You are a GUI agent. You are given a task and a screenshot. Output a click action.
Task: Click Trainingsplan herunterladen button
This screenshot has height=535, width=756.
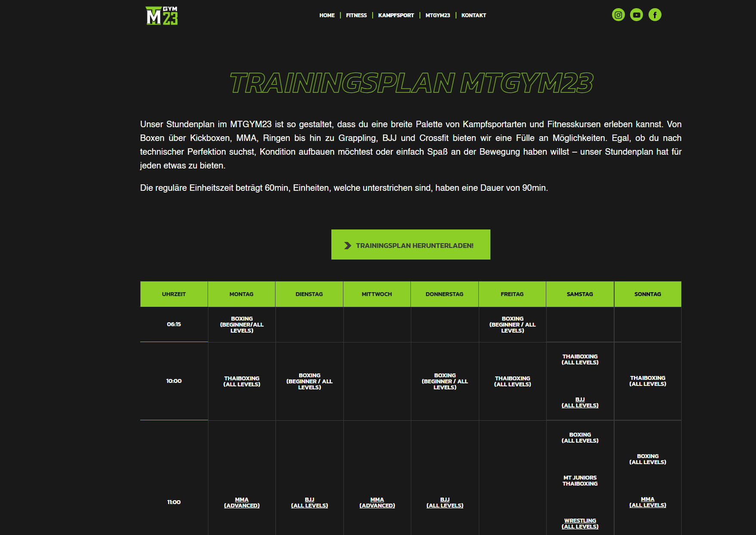410,245
